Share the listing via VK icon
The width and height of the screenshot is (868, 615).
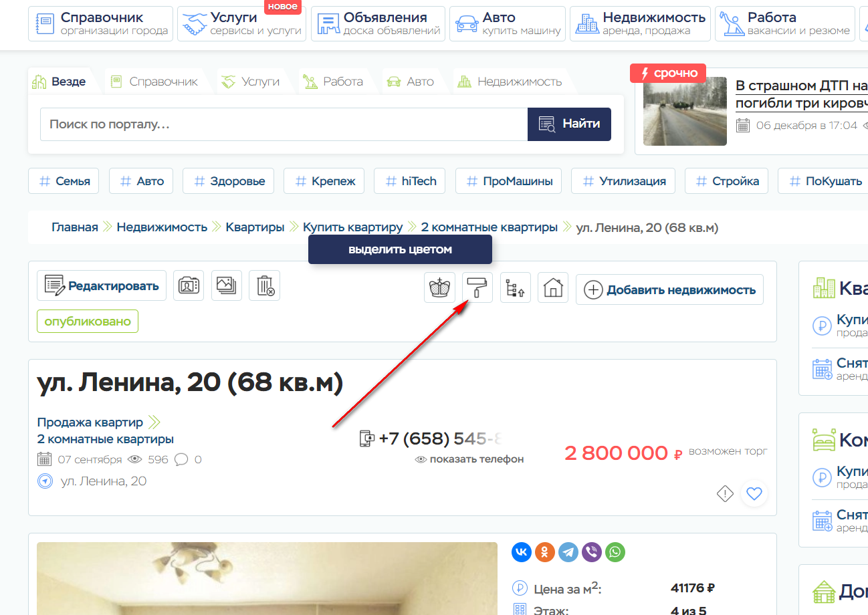tap(522, 552)
